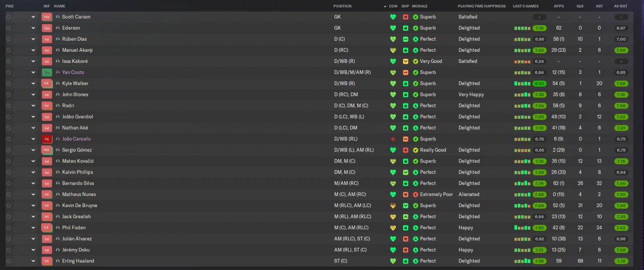Open the dropdown chevron for Rúben Dias
644x270 pixels.
tap(33, 39)
